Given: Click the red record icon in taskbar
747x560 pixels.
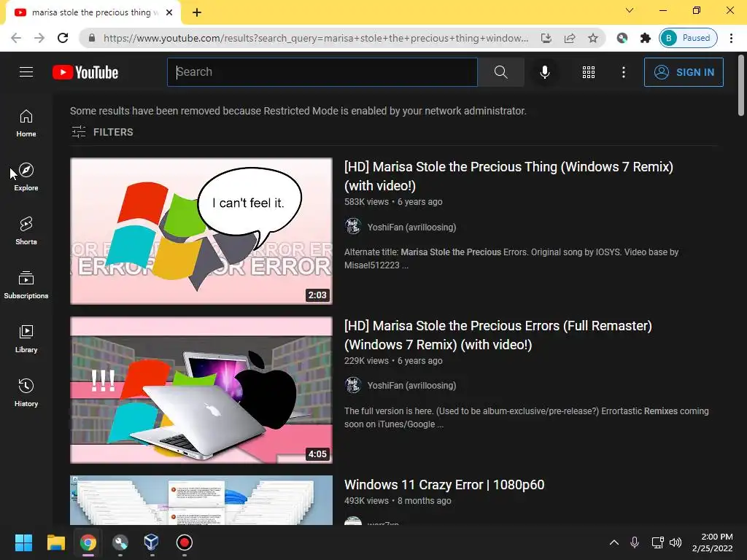Looking at the screenshot, I should click(185, 542).
